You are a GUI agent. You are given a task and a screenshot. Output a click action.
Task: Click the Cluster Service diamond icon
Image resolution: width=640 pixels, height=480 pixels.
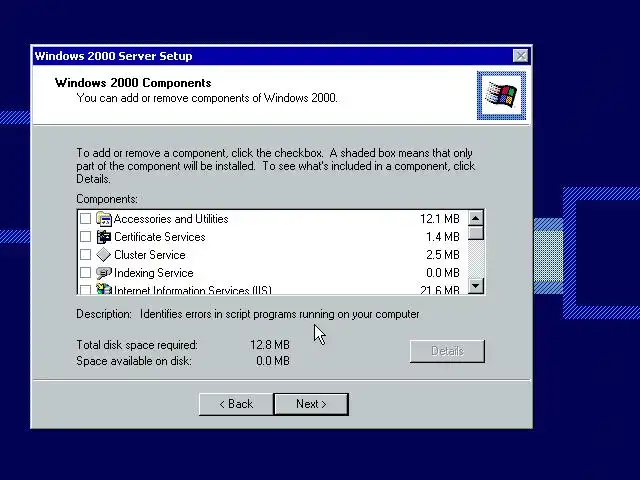(x=104, y=255)
